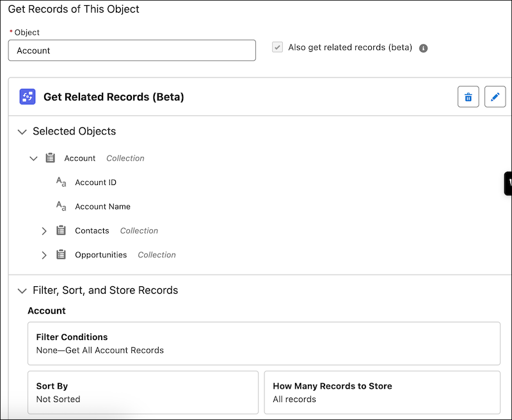The image size is (512, 420).
Task: Toggle Also get related records checkbox
Action: (x=278, y=47)
